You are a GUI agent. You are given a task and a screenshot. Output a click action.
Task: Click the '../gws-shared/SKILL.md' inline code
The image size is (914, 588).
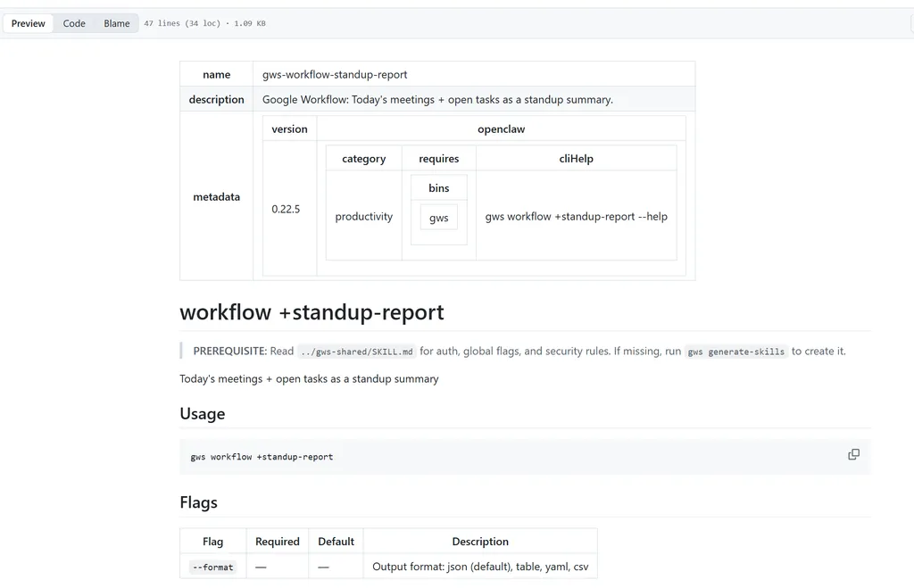[357, 352]
